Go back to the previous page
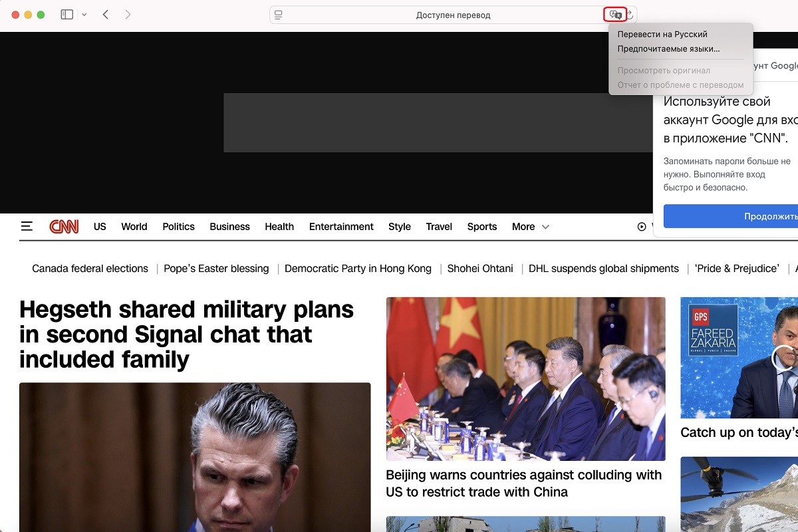The image size is (798, 532). [106, 15]
